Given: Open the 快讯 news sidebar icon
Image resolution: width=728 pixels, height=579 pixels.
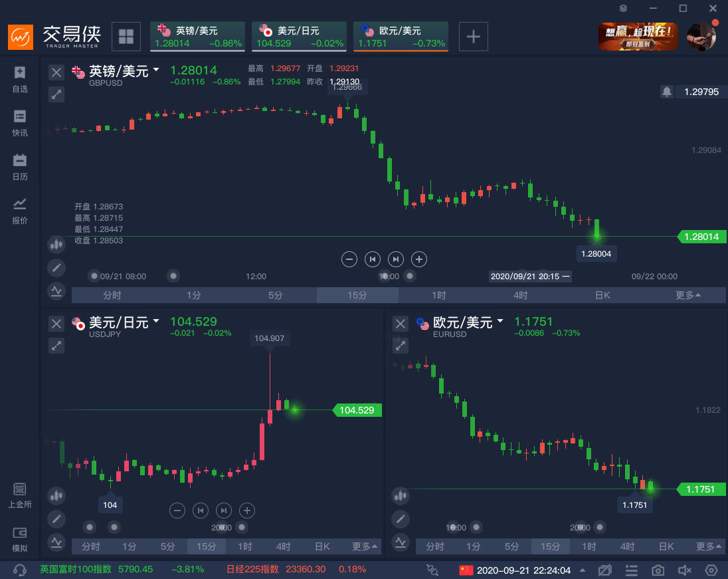Looking at the screenshot, I should click(x=19, y=123).
